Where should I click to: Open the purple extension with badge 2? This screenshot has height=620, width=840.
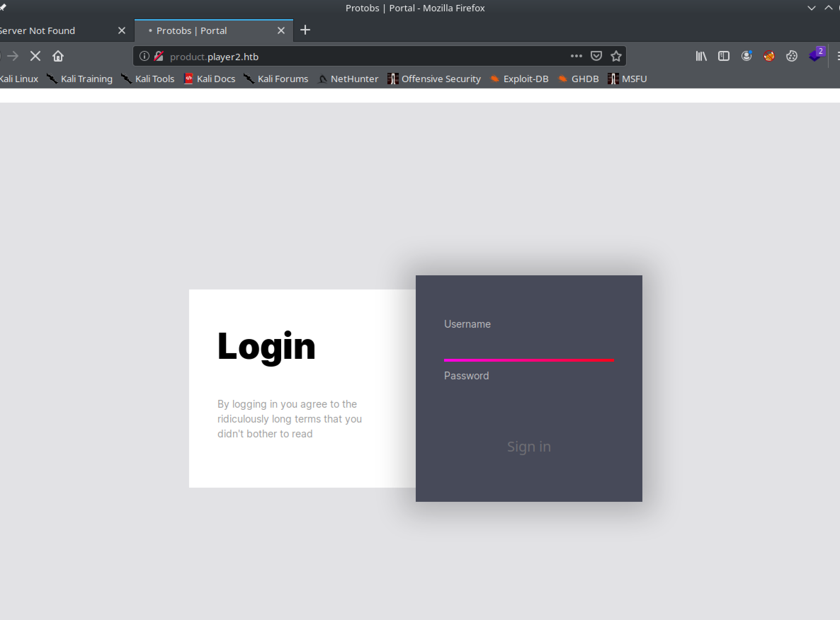coord(815,56)
